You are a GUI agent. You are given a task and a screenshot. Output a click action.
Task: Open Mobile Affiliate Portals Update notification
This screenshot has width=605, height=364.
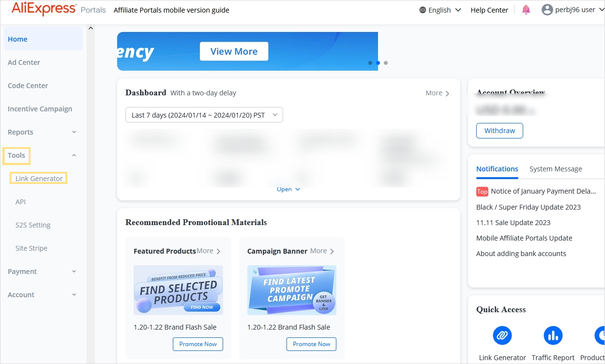pos(524,238)
